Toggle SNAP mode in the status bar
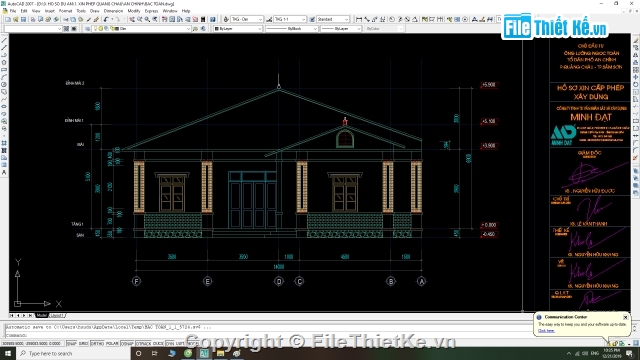Image resolution: width=640 pixels, height=360 pixels. tap(71, 344)
